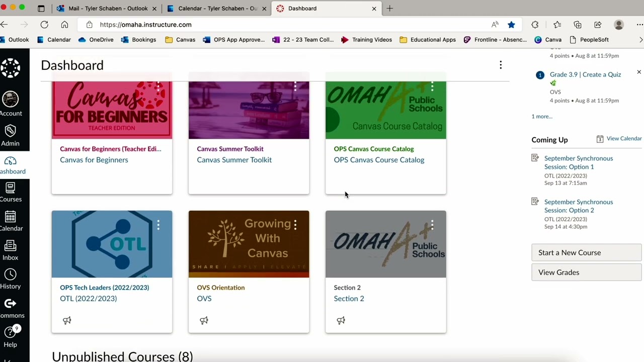Open OneDrive bookmark

coord(96,40)
